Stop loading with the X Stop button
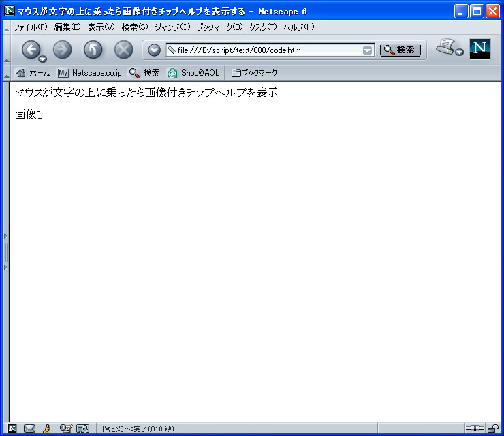 click(124, 50)
